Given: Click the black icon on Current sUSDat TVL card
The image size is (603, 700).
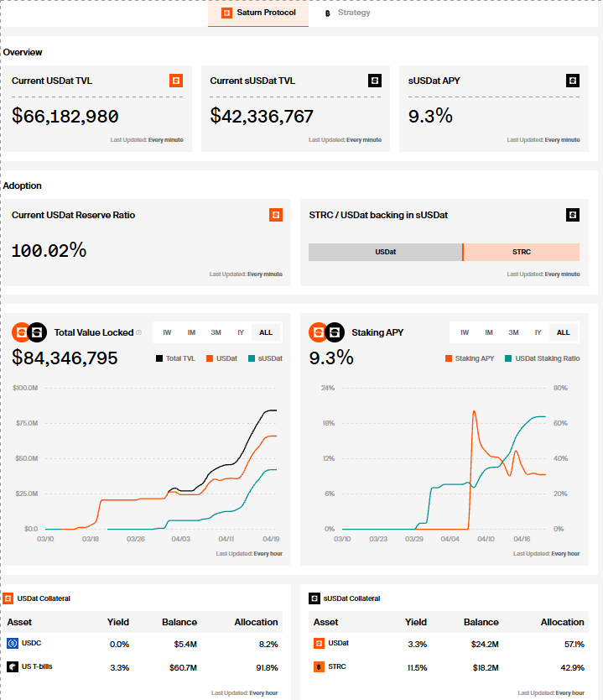Looking at the screenshot, I should [375, 81].
